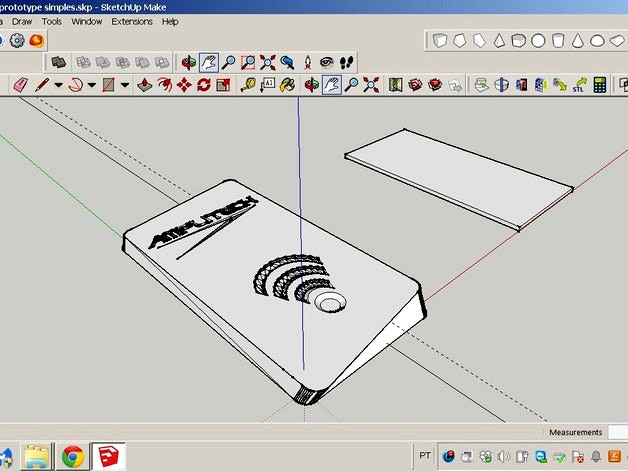Pick the Tape Measure tool

coord(248,85)
